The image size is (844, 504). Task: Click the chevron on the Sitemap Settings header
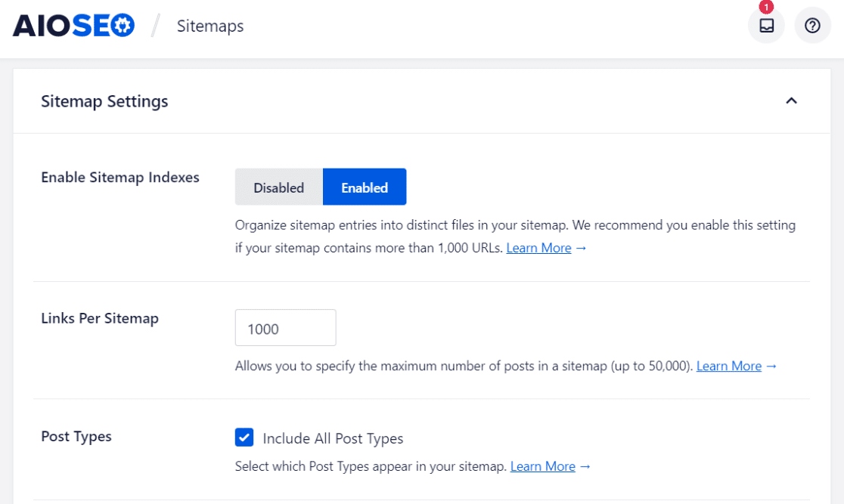pyautogui.click(x=791, y=100)
